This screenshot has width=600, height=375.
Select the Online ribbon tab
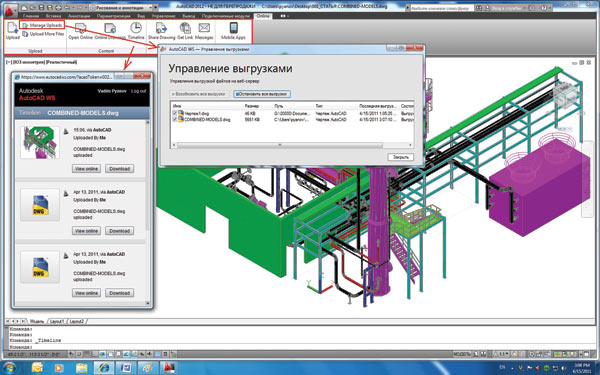(262, 16)
